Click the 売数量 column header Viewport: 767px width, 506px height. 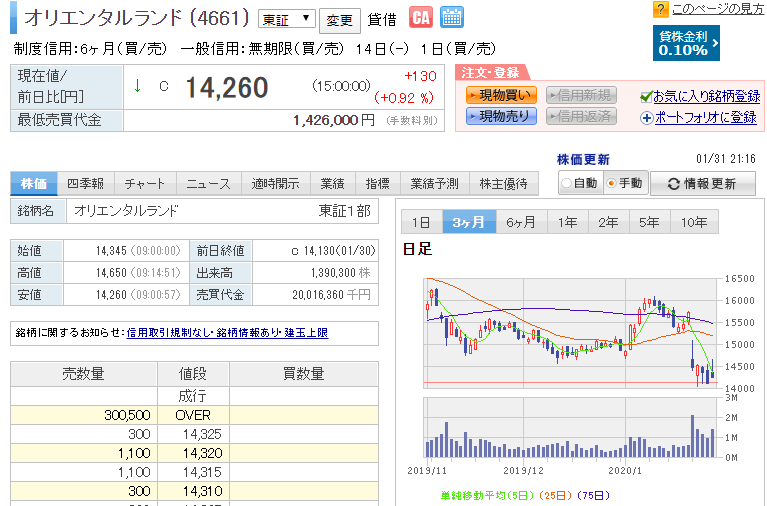coord(83,374)
